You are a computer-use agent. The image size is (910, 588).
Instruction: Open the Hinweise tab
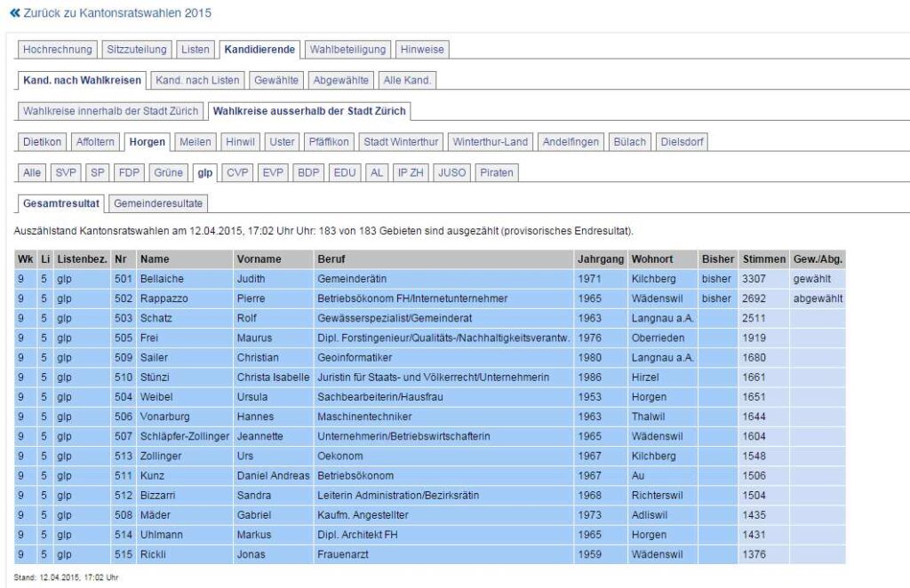(422, 49)
